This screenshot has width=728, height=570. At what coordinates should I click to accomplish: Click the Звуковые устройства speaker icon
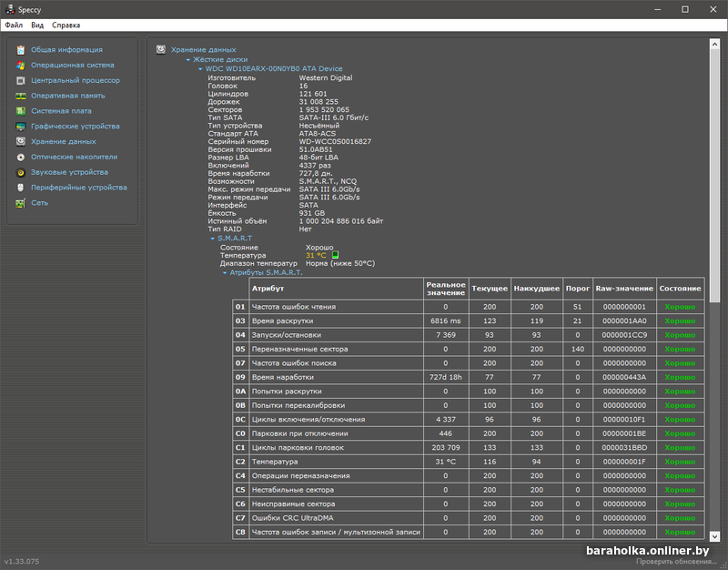click(x=20, y=172)
